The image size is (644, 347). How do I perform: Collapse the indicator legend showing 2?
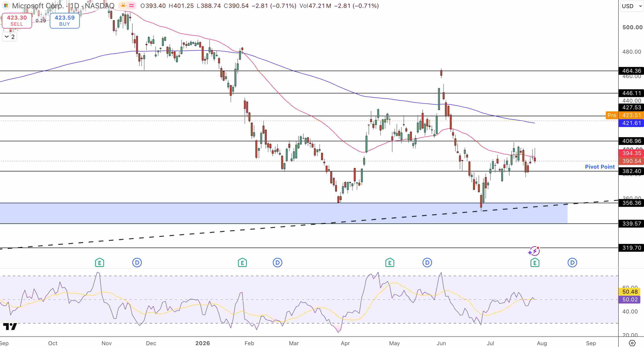9,37
